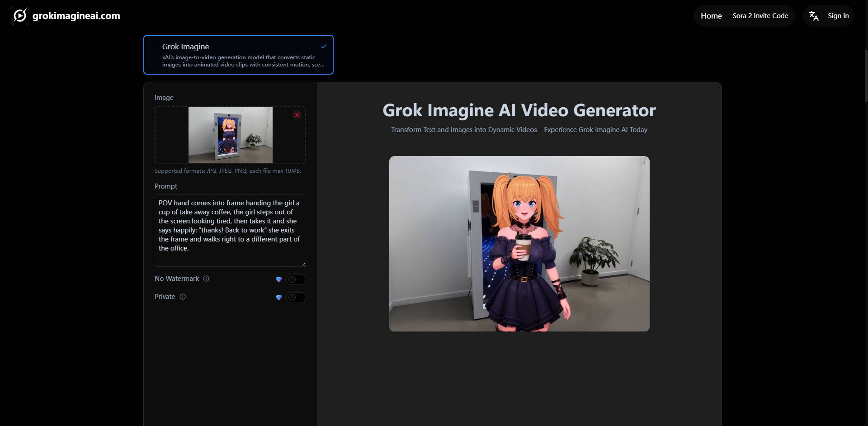Click the info icon beside Private
The image size is (868, 426).
click(x=183, y=297)
